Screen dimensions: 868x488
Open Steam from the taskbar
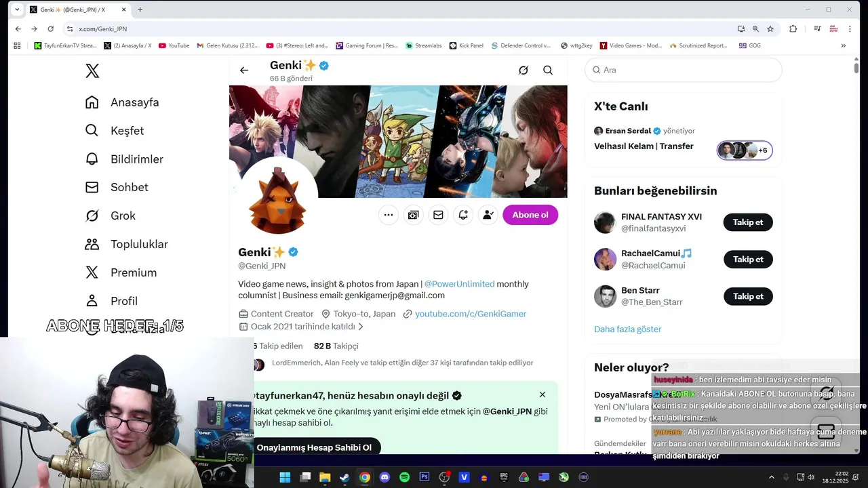[344, 477]
